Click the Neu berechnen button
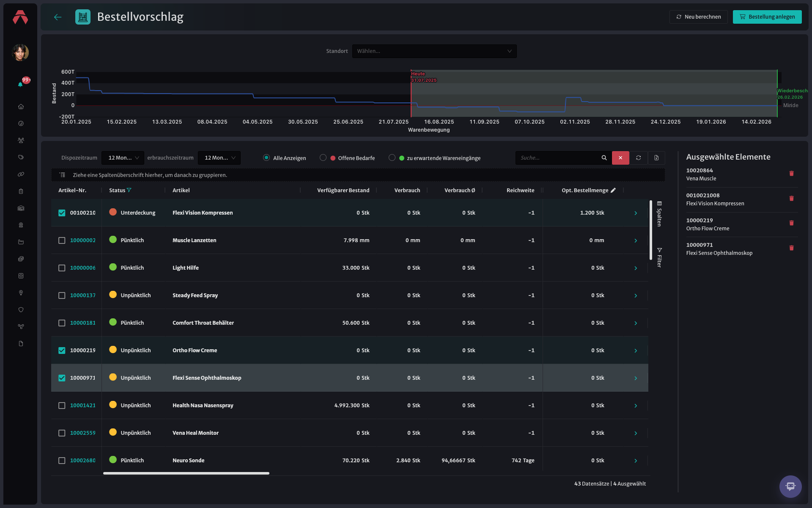This screenshot has height=508, width=812. 699,17
